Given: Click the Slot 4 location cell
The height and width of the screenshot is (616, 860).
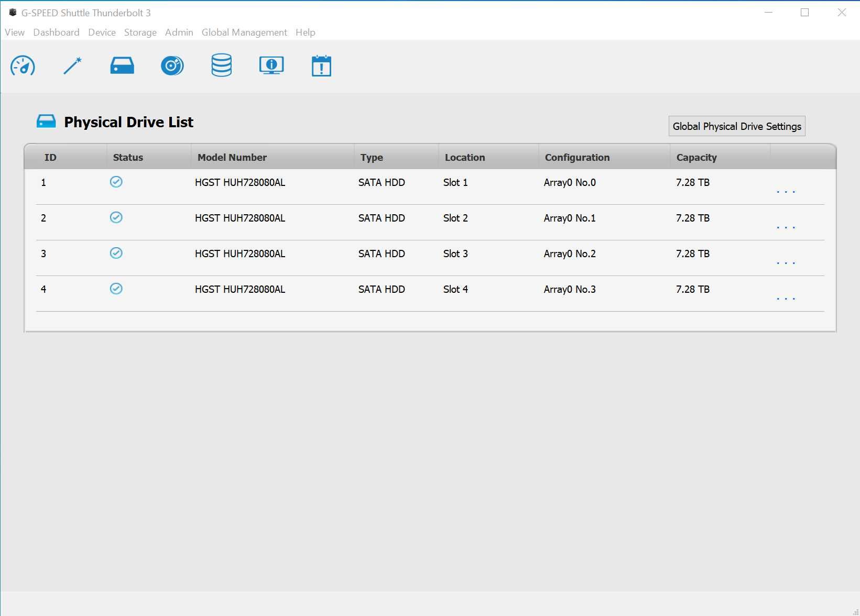Looking at the screenshot, I should click(455, 289).
